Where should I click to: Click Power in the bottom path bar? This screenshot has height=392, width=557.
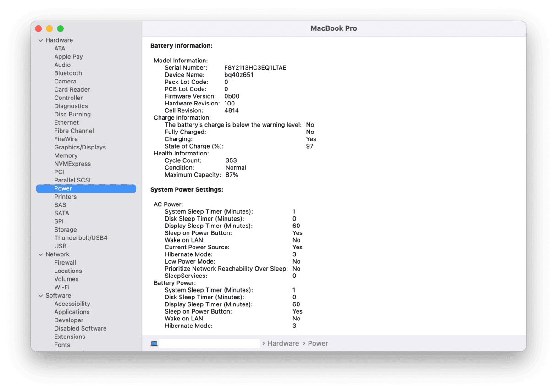coord(318,344)
